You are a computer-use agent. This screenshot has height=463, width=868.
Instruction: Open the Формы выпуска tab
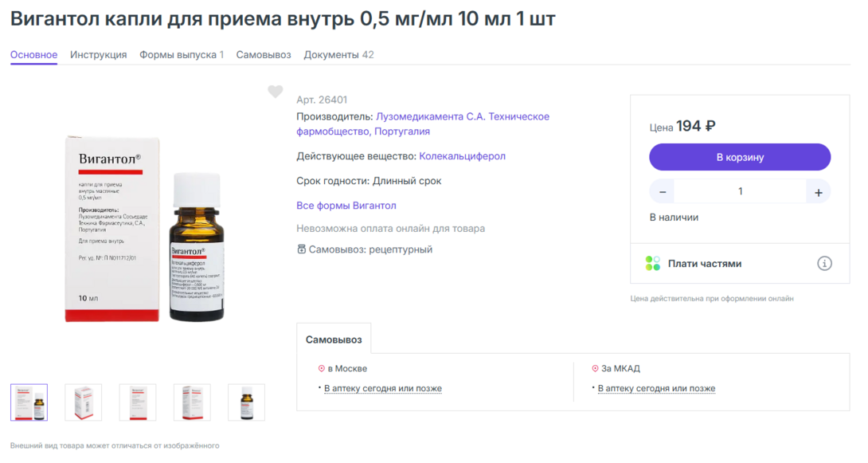tap(182, 55)
